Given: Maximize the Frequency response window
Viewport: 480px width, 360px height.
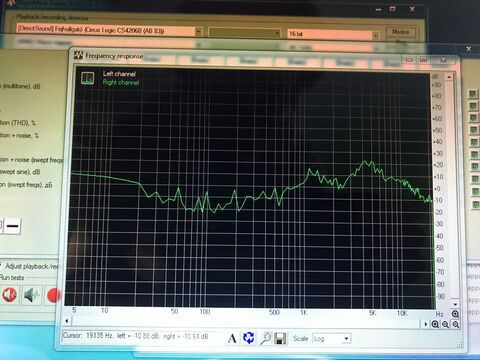Looking at the screenshot, I should tap(424, 59).
